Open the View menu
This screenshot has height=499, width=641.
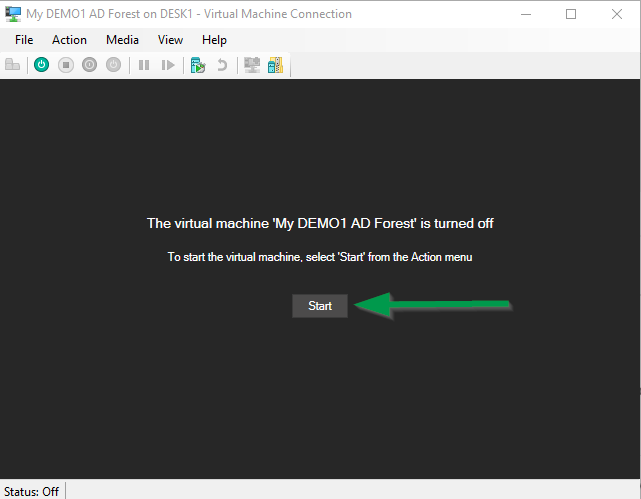[170, 40]
